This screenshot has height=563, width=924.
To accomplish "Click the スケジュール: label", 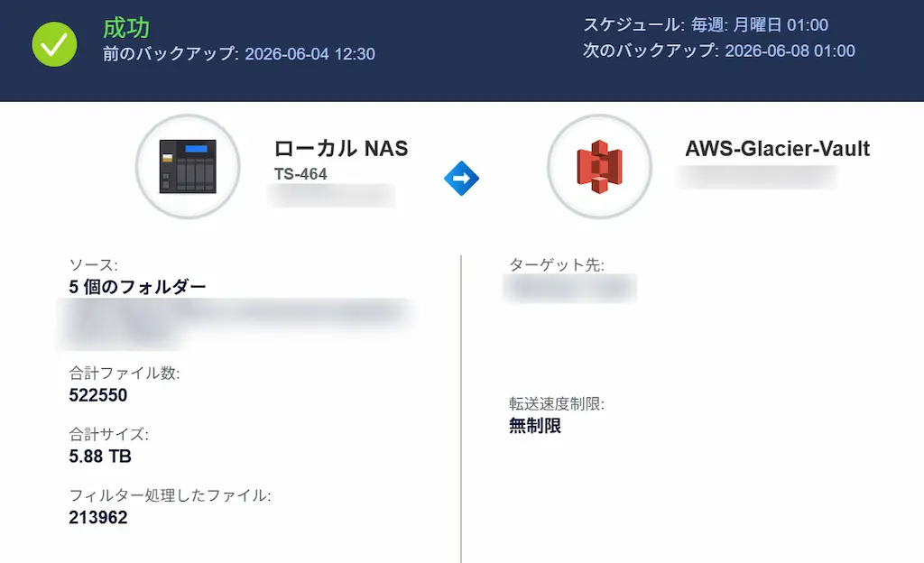I will [634, 24].
